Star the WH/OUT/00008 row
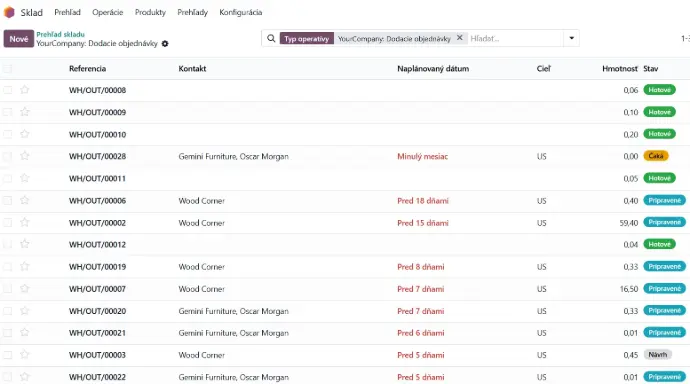The image size is (690, 384). (x=25, y=90)
